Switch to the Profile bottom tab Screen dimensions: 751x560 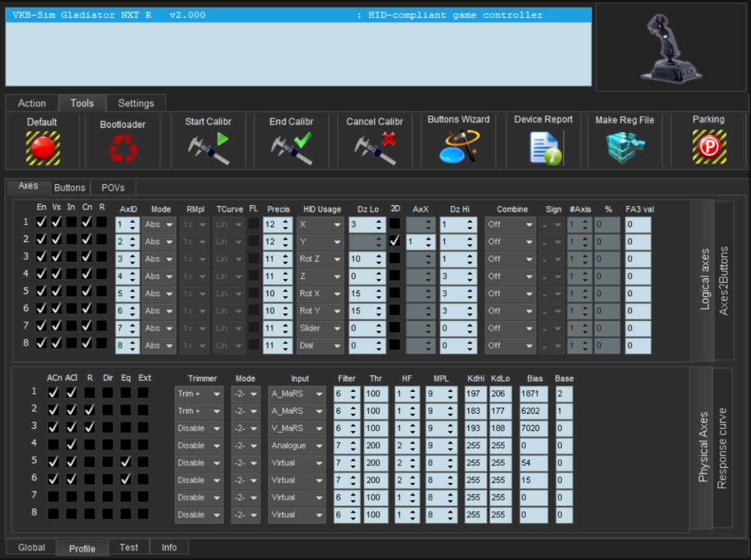coord(82,548)
